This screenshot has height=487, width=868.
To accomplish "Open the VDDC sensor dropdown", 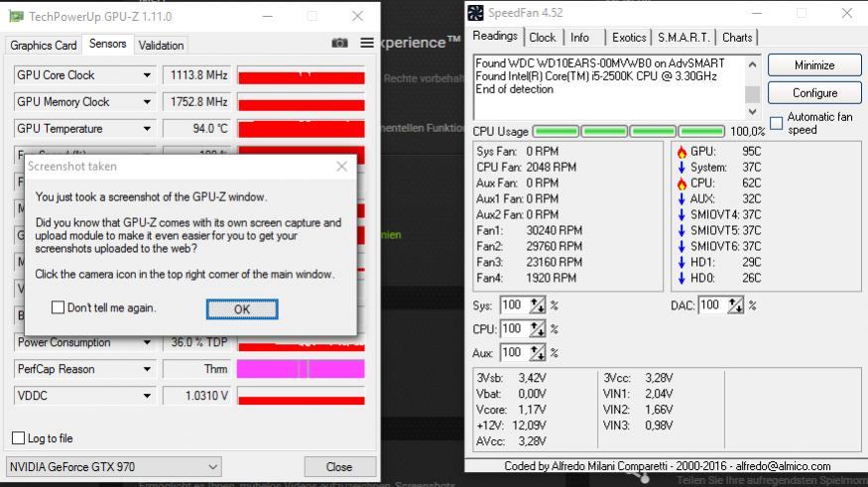I will [x=147, y=396].
